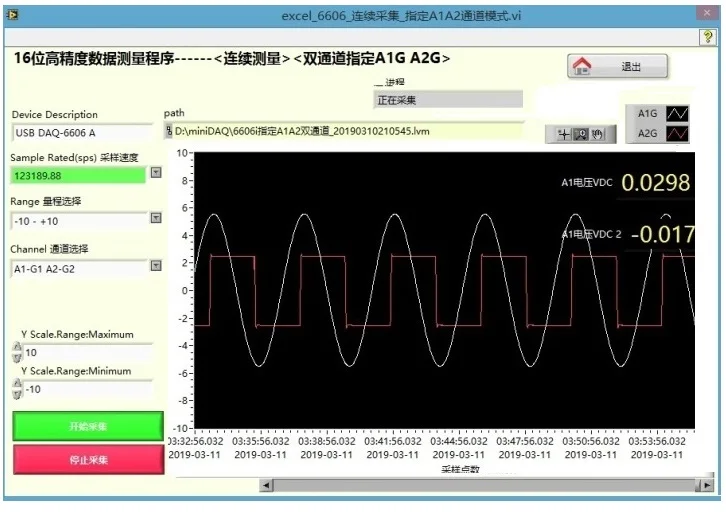Click the home icon on the 退出 button
The height and width of the screenshot is (514, 726).
pos(582,66)
